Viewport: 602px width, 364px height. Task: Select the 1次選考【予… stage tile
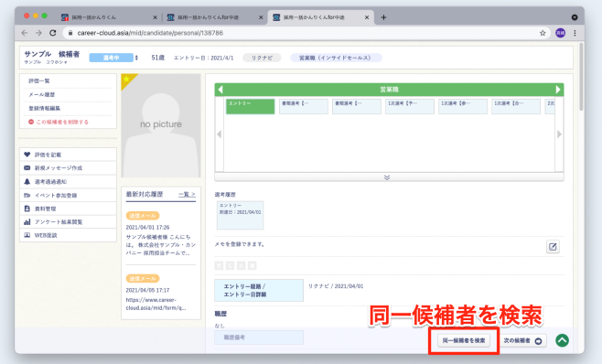(410, 106)
